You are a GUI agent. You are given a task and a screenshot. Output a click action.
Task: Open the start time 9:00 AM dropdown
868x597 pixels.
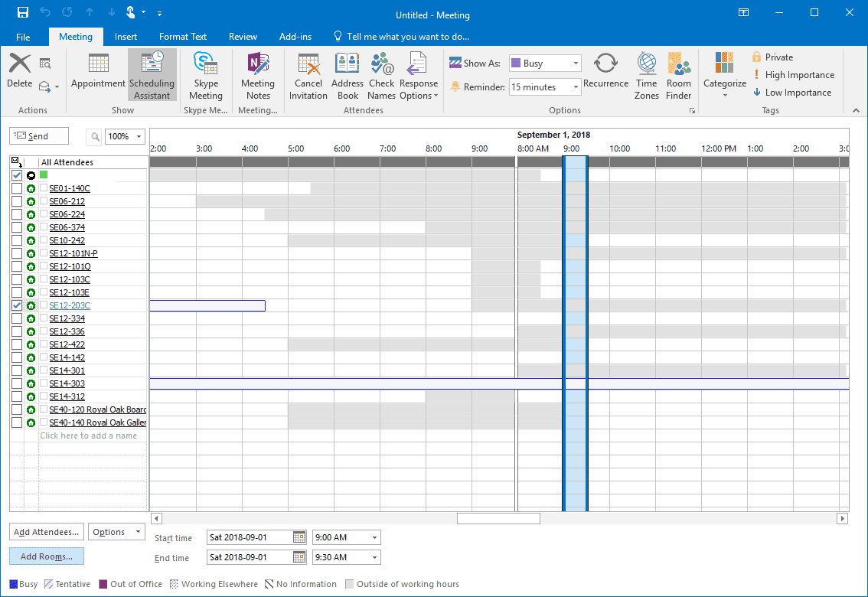pos(375,537)
